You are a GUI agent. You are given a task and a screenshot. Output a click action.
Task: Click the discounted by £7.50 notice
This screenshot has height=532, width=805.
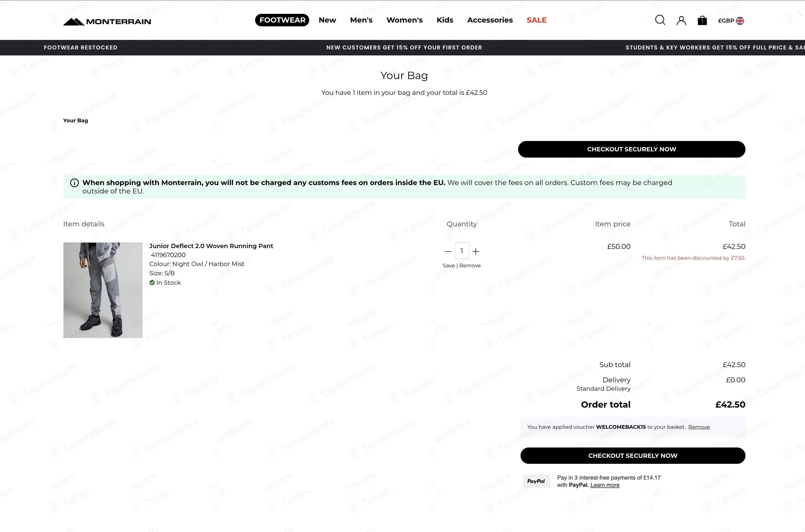click(x=693, y=258)
